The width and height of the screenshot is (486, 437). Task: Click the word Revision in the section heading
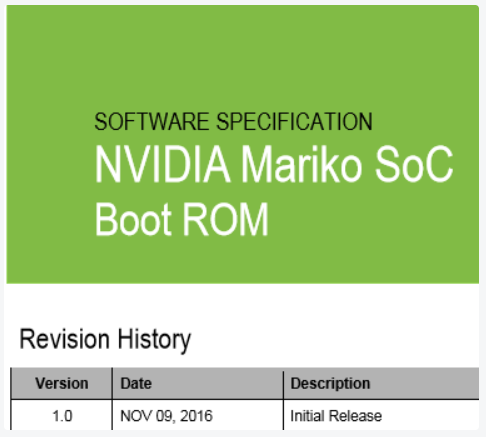[x=65, y=339]
